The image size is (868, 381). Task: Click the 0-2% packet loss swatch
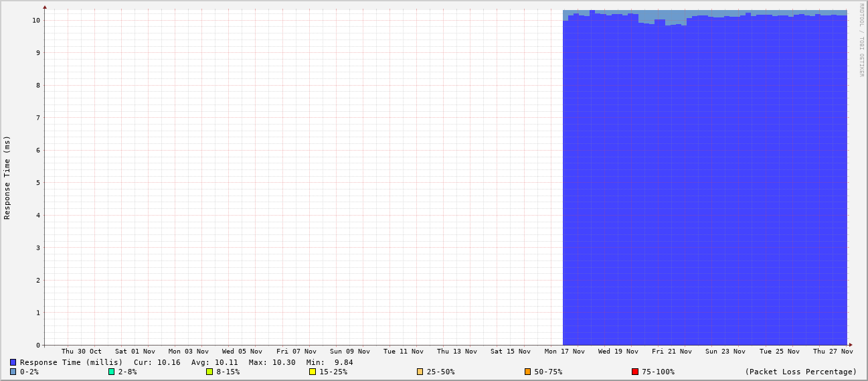[x=13, y=372]
